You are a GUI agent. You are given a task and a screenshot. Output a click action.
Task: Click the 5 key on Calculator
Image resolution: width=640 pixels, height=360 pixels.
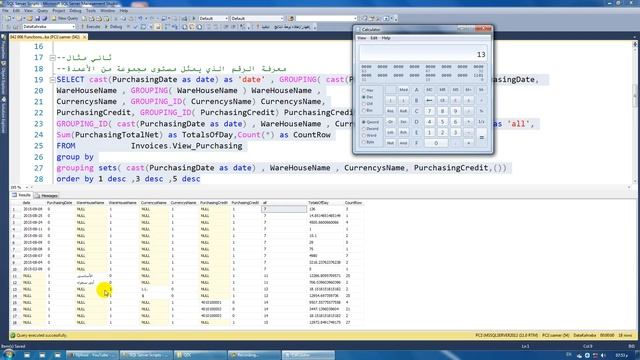pos(442,122)
